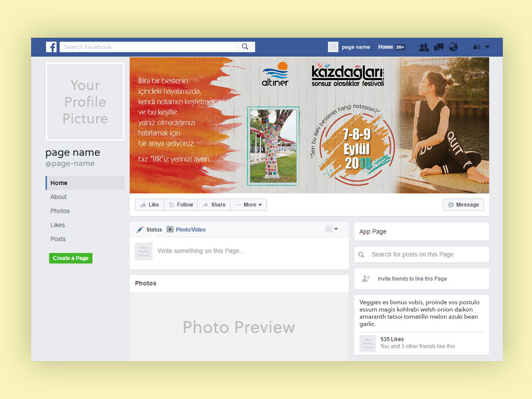The height and width of the screenshot is (399, 532).
Task: Select the Photo/Video composer tab
Action: (190, 230)
